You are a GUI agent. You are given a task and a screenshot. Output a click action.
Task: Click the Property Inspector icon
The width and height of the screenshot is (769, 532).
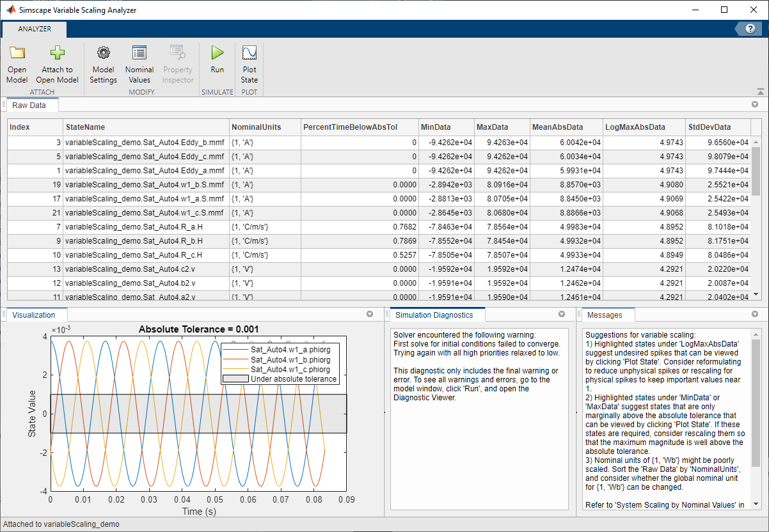tap(177, 54)
